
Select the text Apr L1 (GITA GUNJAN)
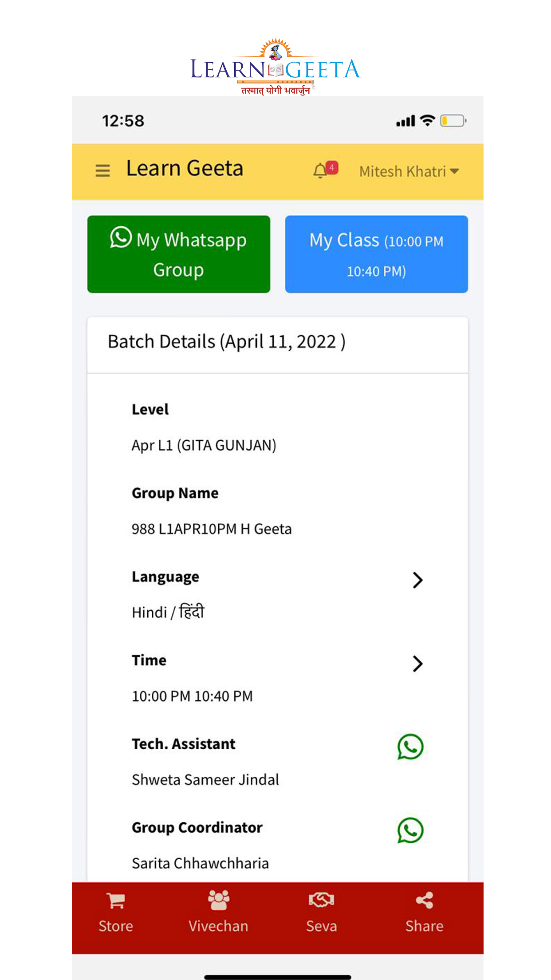[204, 445]
